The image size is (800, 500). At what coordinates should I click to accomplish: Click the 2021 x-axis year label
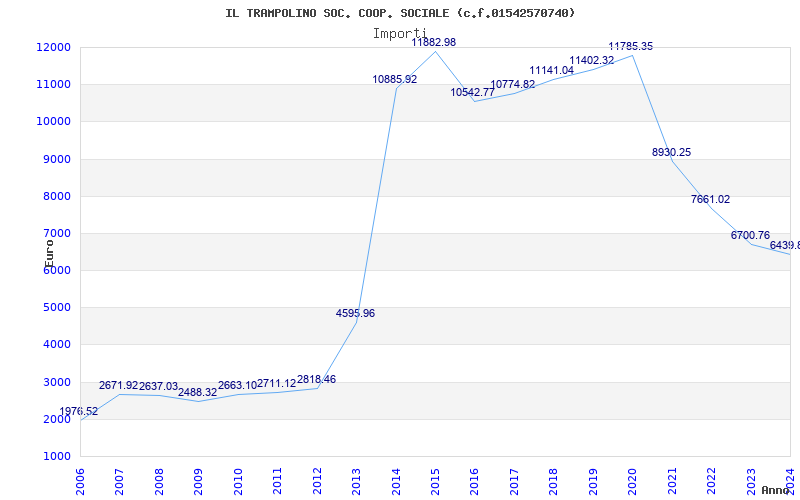pos(672,481)
